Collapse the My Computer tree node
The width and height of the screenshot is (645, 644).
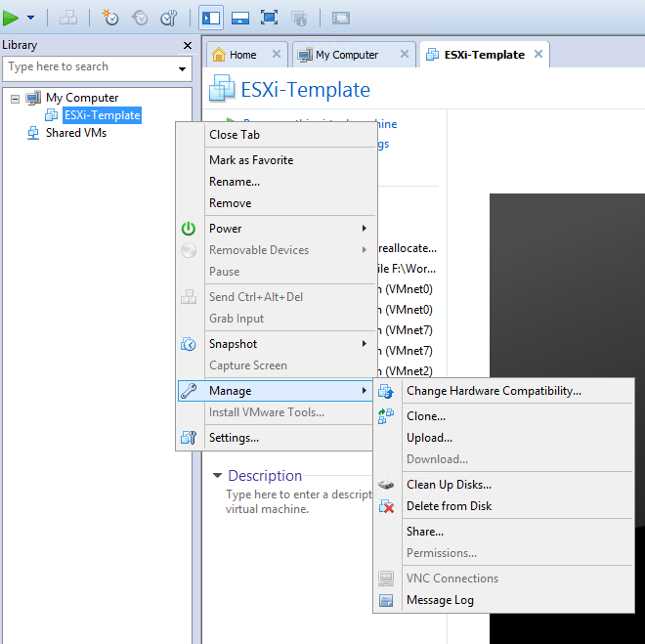[x=16, y=98]
